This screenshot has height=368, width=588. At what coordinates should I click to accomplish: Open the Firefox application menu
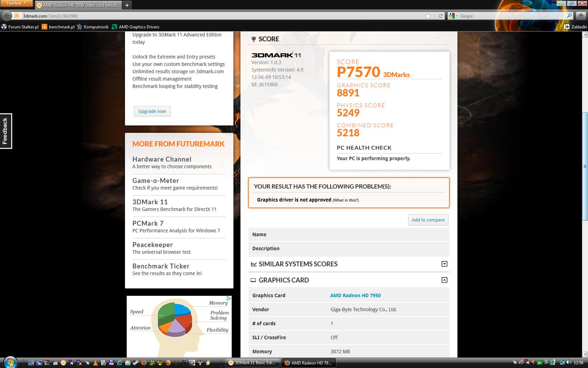pos(16,3)
